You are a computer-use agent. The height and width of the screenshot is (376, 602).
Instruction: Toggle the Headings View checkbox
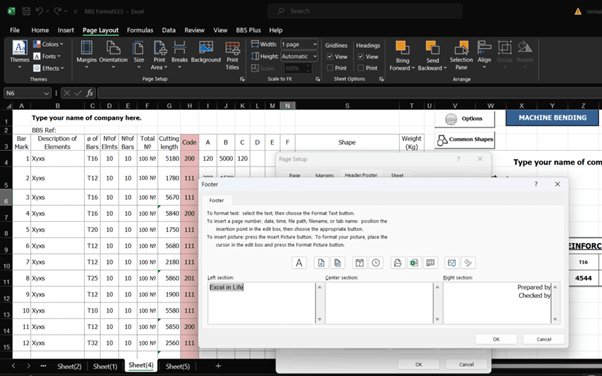pyautogui.click(x=361, y=56)
